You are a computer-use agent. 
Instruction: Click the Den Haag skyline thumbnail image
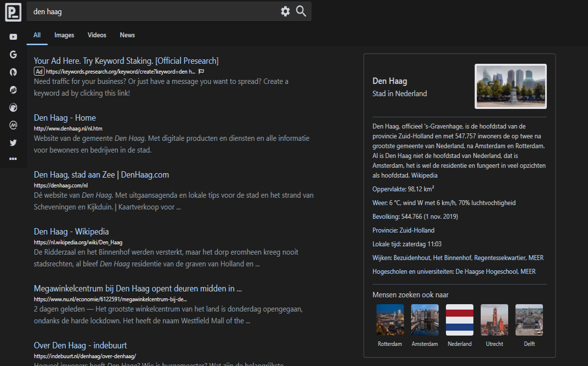pos(511,86)
